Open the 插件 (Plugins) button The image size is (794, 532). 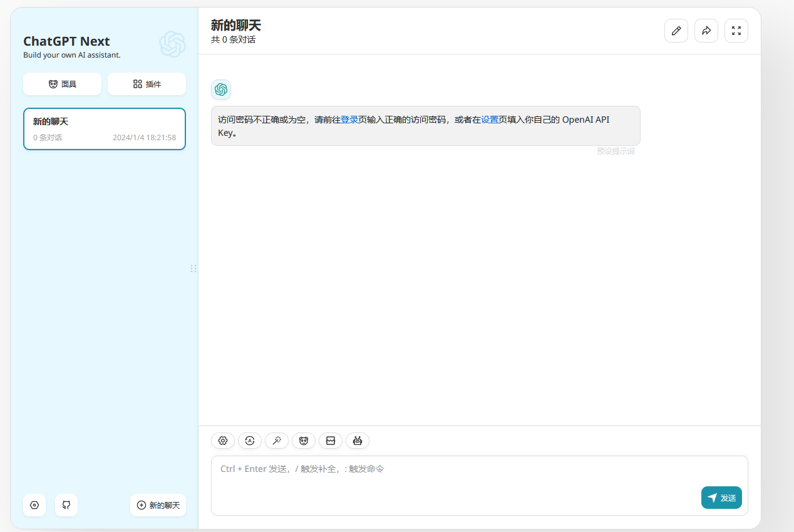[x=147, y=84]
